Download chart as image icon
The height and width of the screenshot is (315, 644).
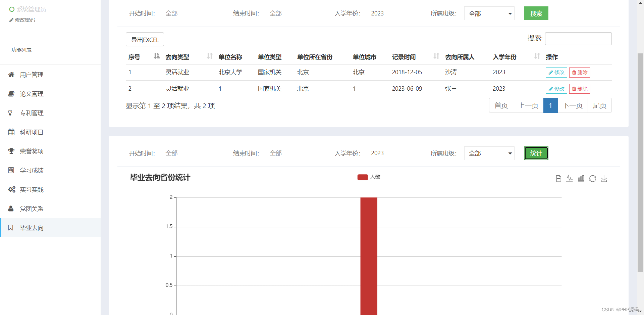click(x=604, y=179)
